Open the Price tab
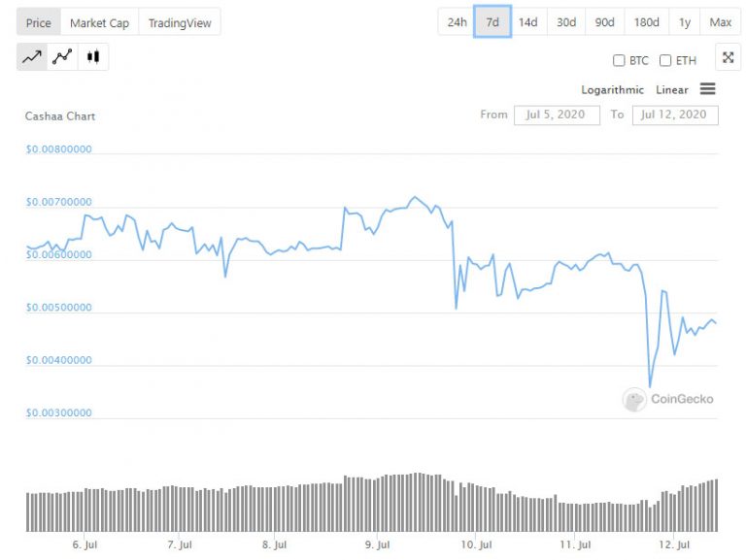This screenshot has width=746, height=560. click(39, 22)
